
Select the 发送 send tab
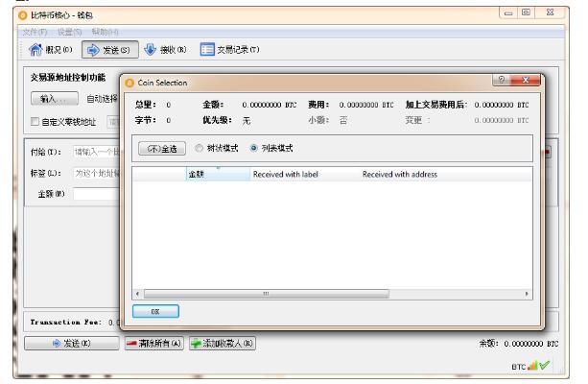[110, 50]
